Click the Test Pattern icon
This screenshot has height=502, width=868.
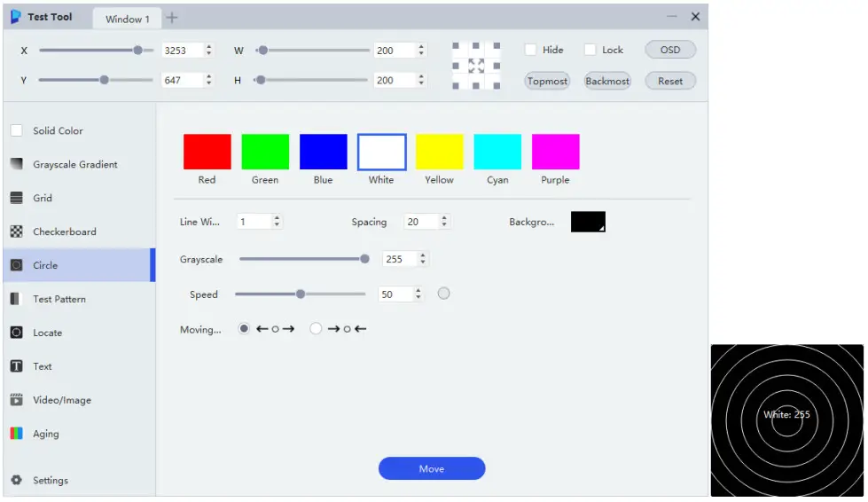[x=17, y=299]
